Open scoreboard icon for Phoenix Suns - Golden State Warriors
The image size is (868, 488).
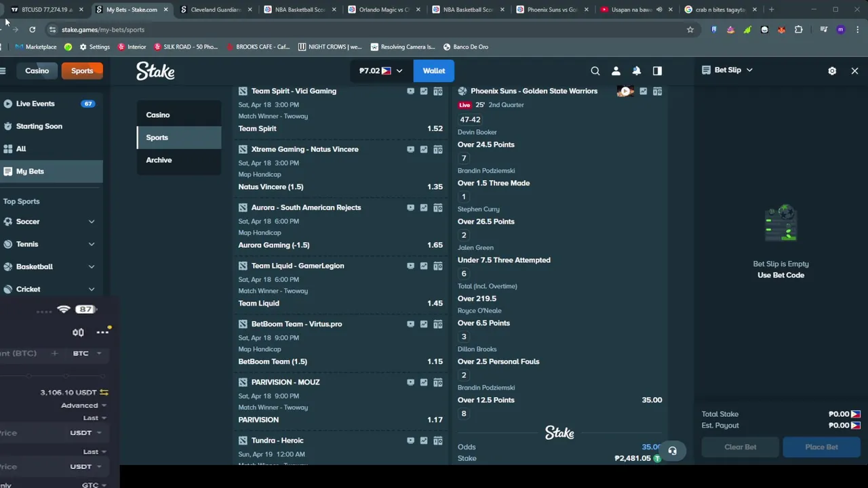(x=657, y=91)
